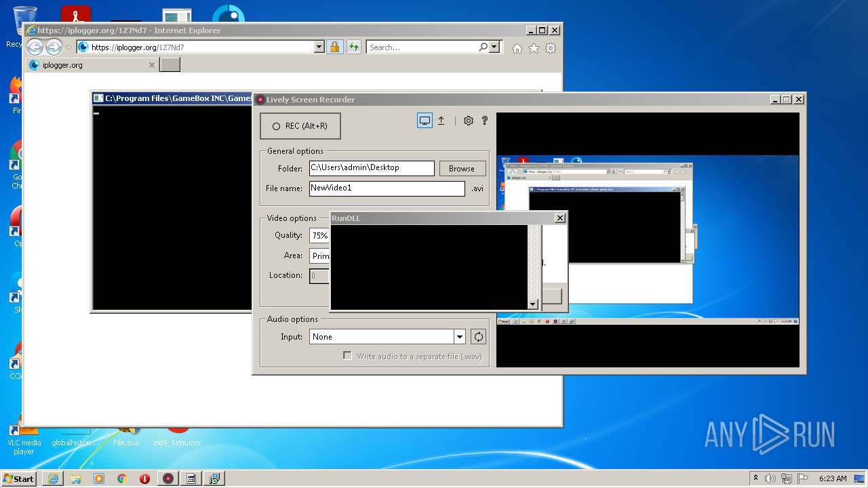View the security lock report icon
Image resolution: width=868 pixels, height=488 pixels.
point(334,47)
